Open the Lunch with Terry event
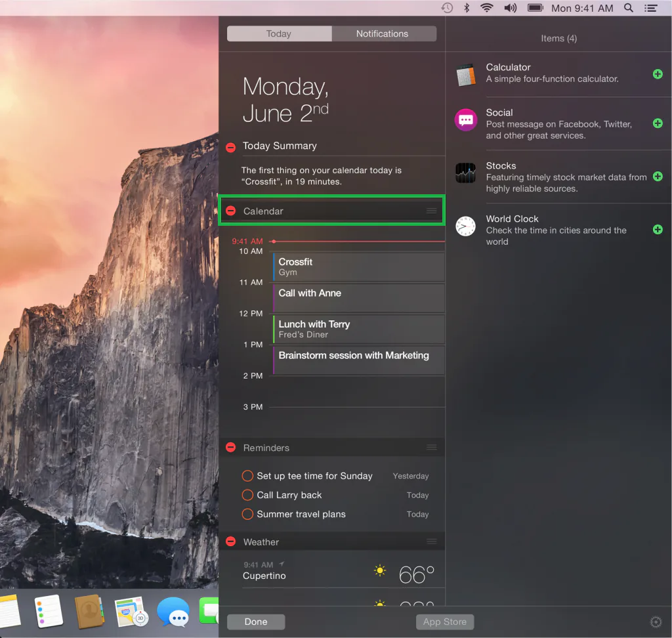This screenshot has width=672, height=638. (359, 330)
